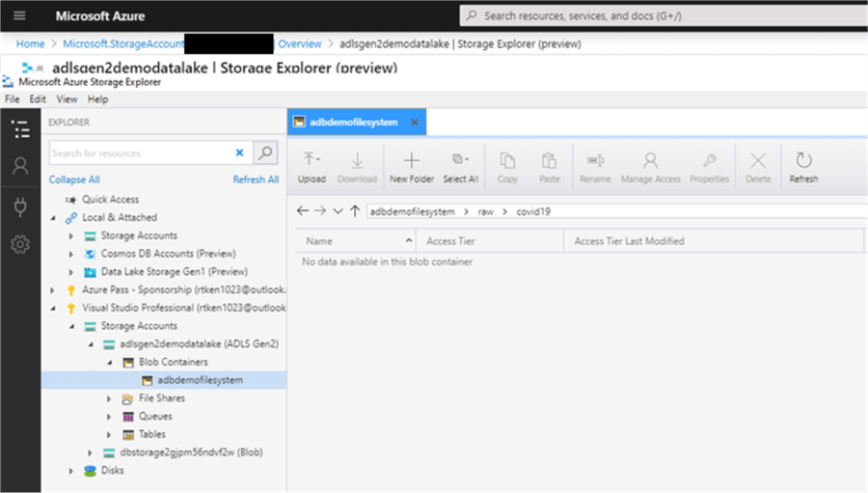
Task: Open the Azure portal hamburger menu
Action: 19,15
